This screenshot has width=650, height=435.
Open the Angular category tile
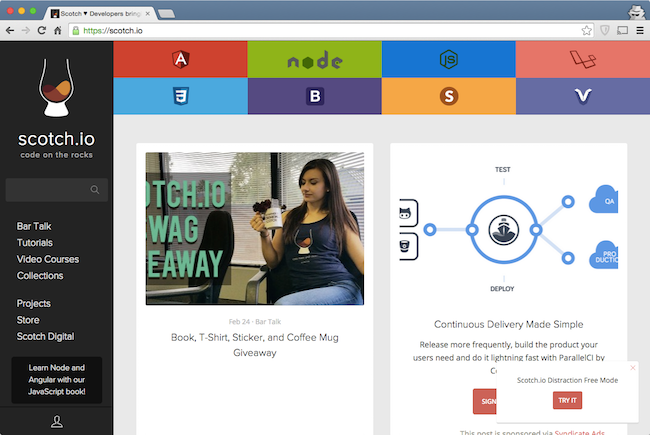pyautogui.click(x=181, y=61)
